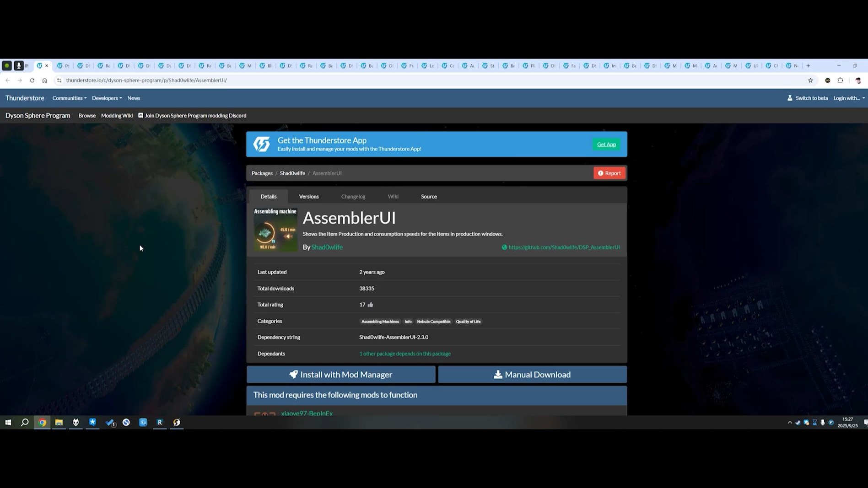
Task: Reload the page with the refresh icon
Action: point(32,80)
